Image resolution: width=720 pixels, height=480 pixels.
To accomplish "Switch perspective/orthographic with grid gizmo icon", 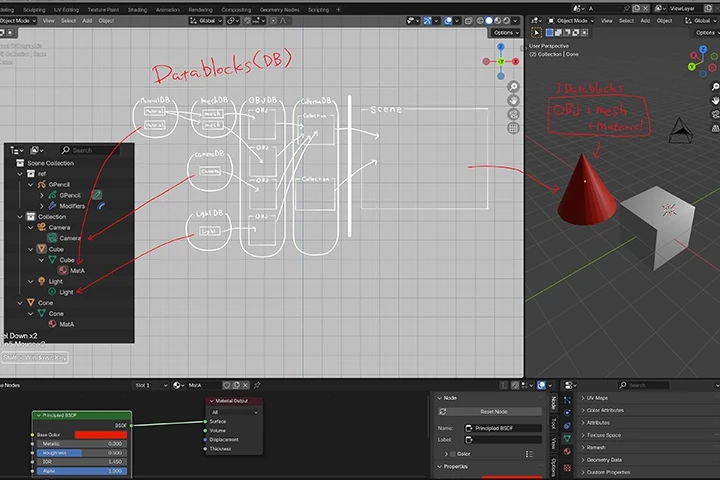I will coord(513,128).
